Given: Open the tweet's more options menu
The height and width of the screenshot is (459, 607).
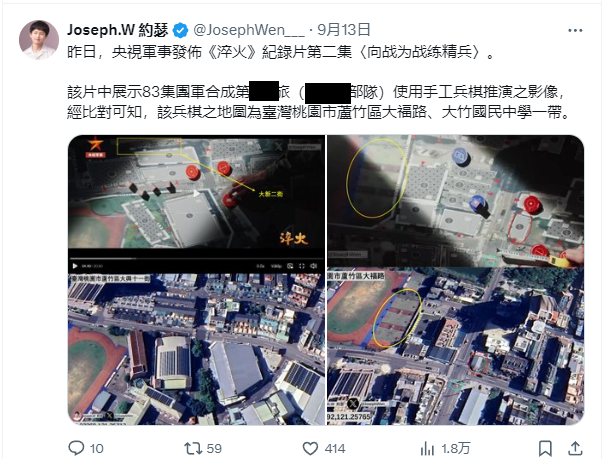Looking at the screenshot, I should point(575,31).
